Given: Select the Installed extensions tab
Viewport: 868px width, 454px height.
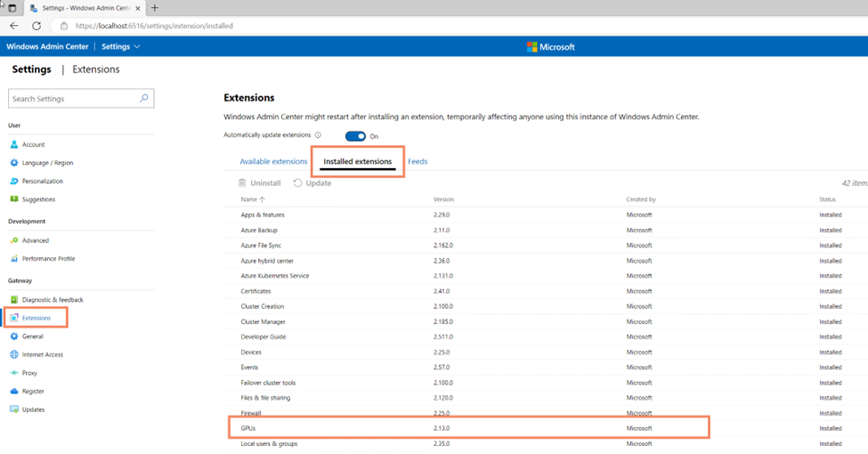Looking at the screenshot, I should (x=358, y=161).
